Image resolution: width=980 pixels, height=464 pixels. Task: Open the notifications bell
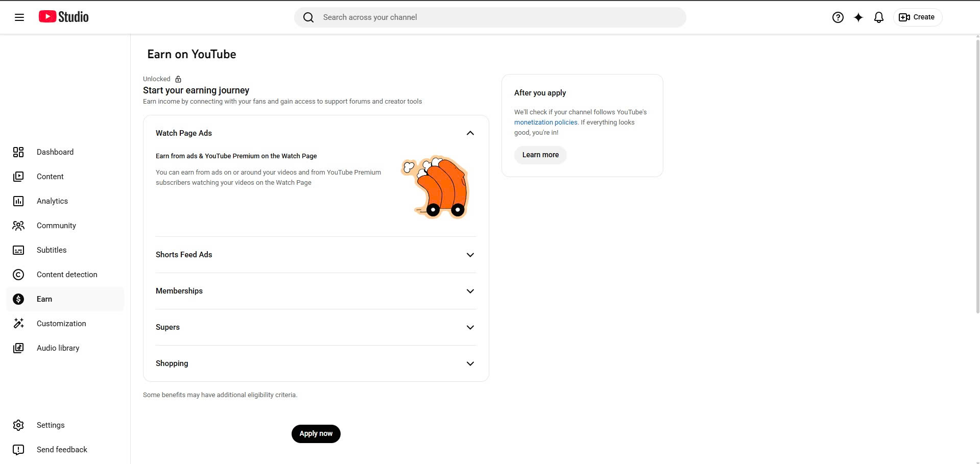click(x=879, y=17)
